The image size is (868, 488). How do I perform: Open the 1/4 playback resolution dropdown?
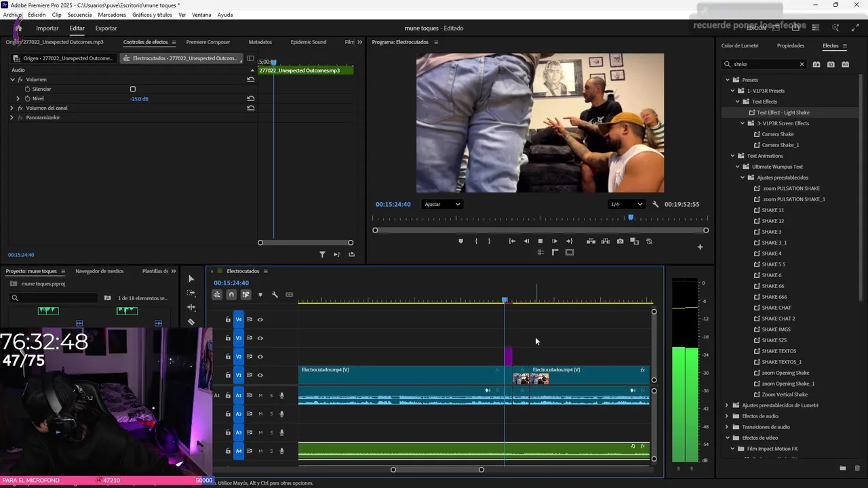point(626,204)
